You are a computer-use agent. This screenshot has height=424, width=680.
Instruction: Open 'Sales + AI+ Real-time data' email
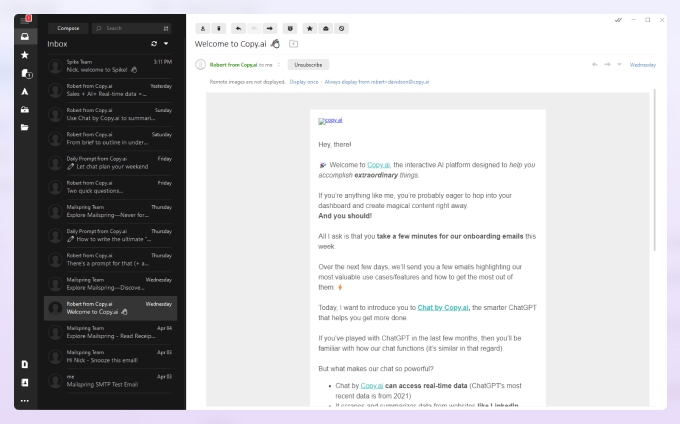point(111,90)
